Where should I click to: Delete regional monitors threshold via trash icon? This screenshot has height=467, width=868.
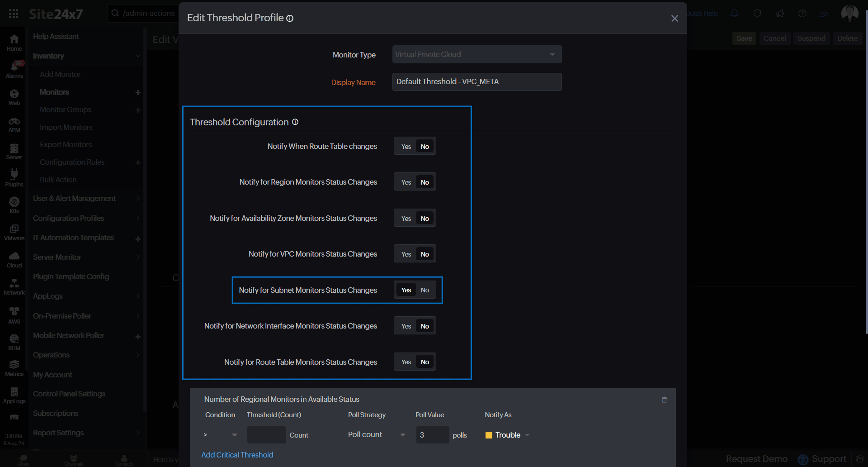tap(664, 400)
